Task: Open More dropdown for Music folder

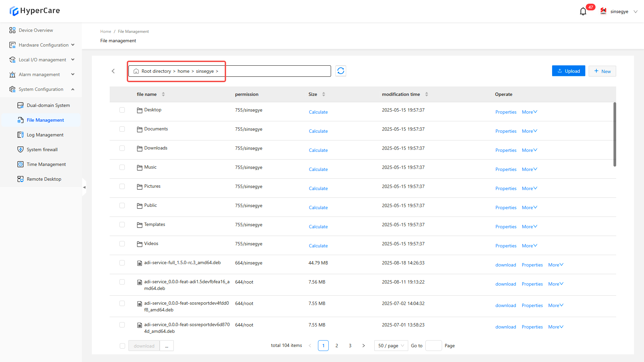Action: [x=529, y=169]
